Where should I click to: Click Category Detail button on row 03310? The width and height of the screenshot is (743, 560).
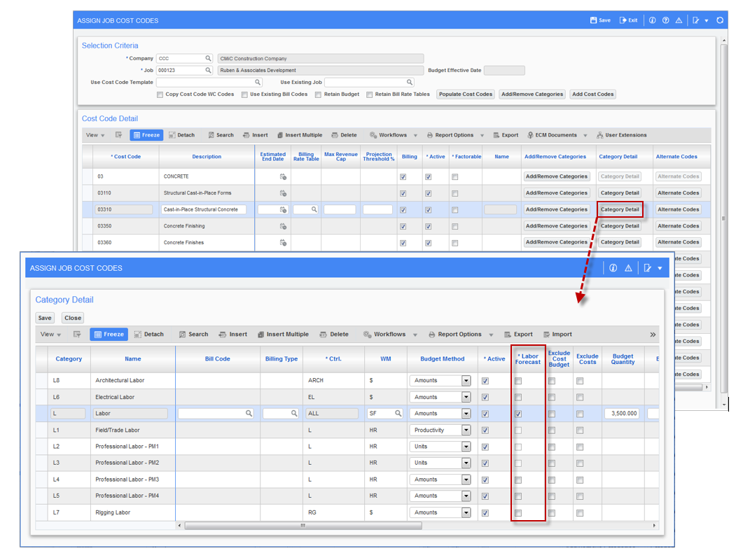620,209
